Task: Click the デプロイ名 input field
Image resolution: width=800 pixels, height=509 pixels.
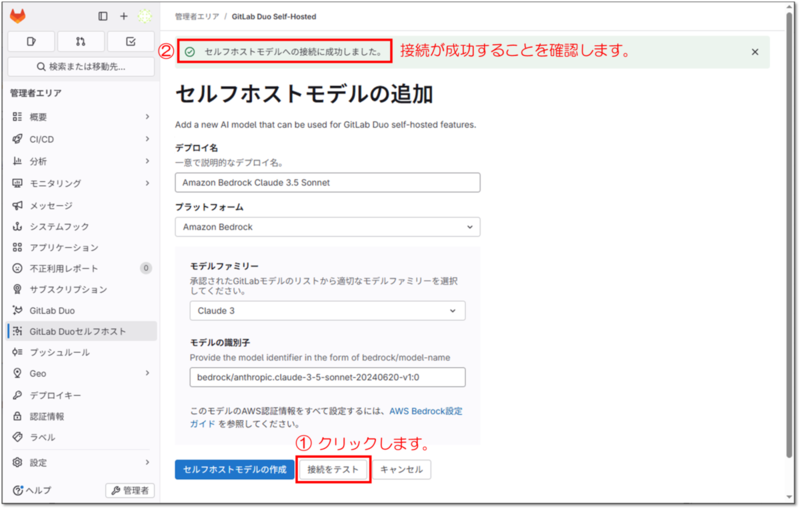Action: pyautogui.click(x=327, y=183)
